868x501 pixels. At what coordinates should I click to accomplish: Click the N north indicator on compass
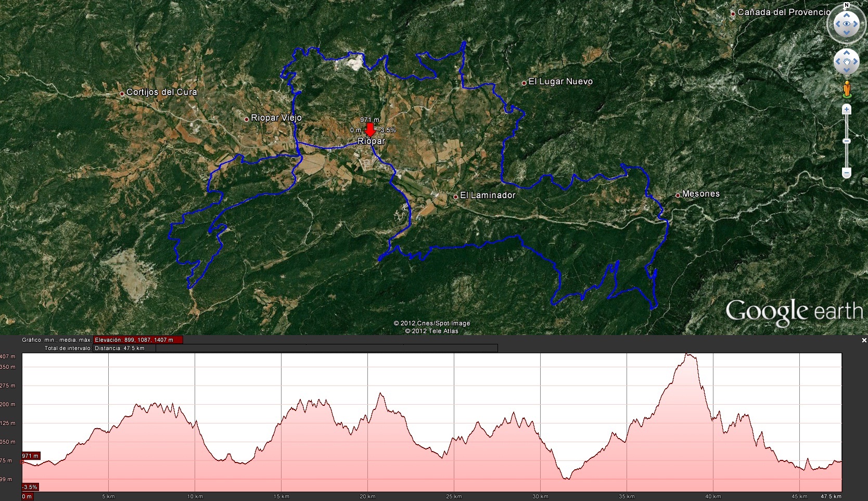[x=847, y=5]
